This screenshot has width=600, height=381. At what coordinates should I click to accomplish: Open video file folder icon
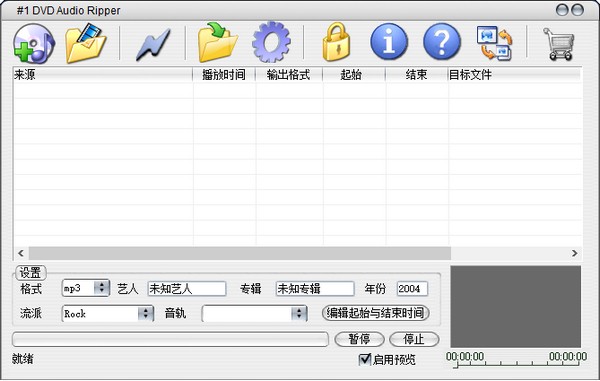tap(85, 43)
